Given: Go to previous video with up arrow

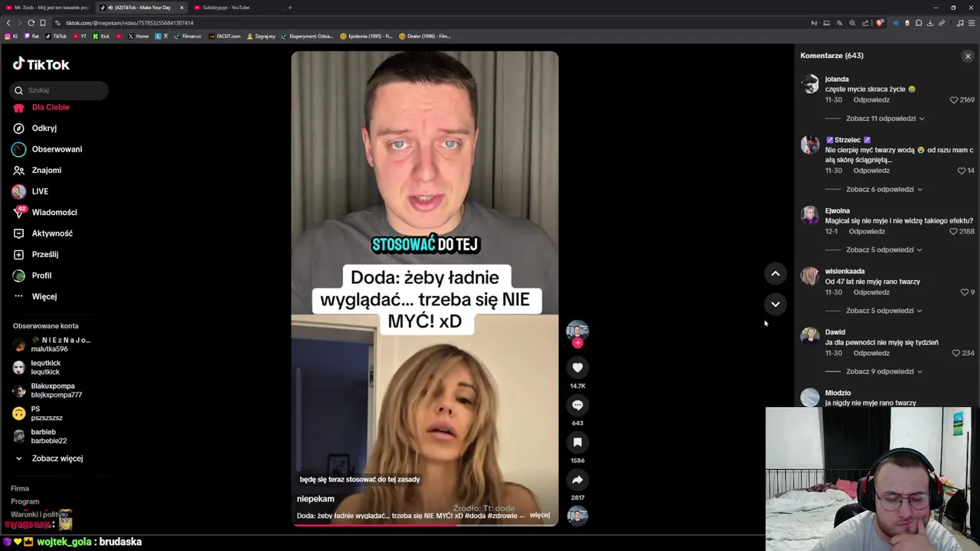Looking at the screenshot, I should 775,273.
